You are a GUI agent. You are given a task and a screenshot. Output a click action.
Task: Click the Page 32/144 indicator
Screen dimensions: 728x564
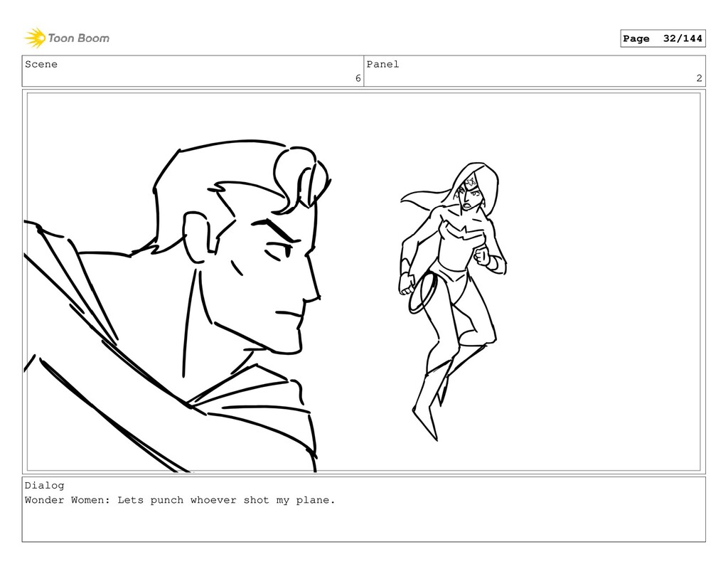[663, 38]
